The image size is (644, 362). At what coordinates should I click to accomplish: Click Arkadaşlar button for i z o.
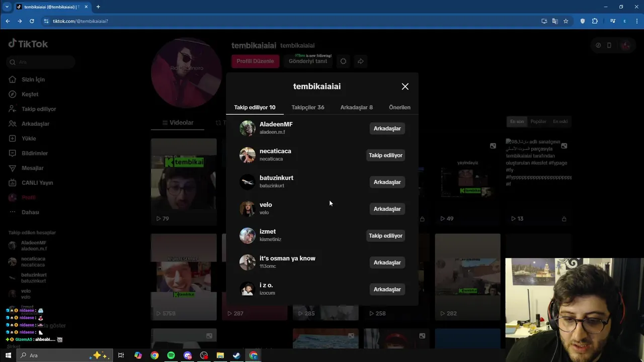tap(387, 289)
